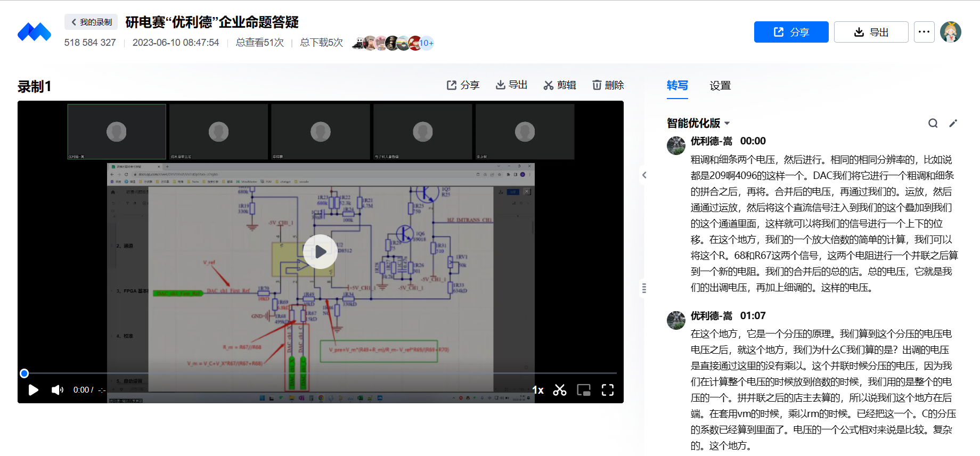Expand the 智能优化版 dropdown
This screenshot has width=980, height=456.
698,123
